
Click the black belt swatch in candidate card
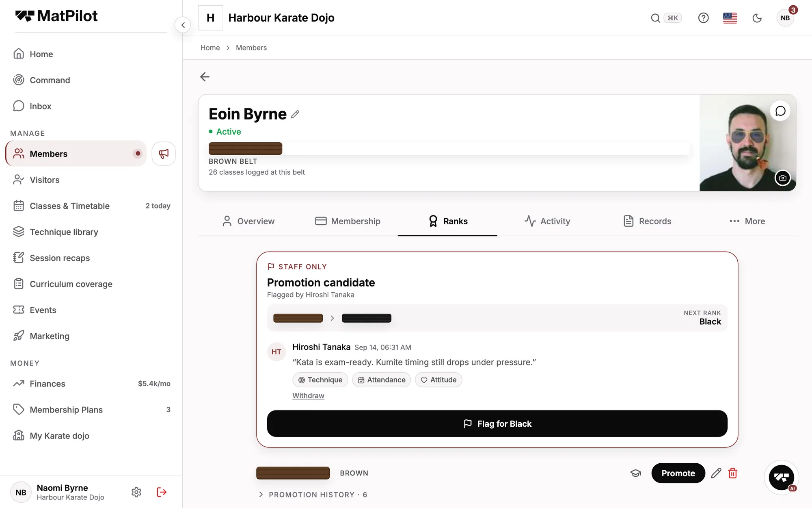tap(367, 318)
